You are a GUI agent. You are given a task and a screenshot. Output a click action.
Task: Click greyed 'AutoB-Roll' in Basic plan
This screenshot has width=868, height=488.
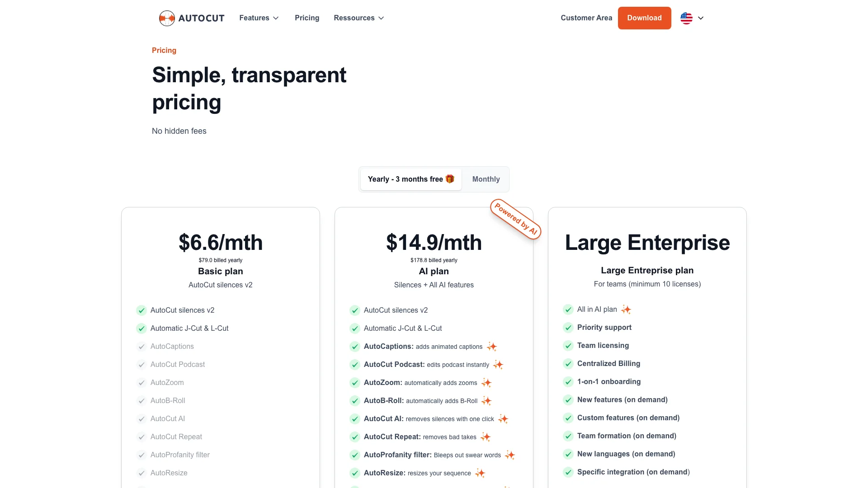(168, 401)
